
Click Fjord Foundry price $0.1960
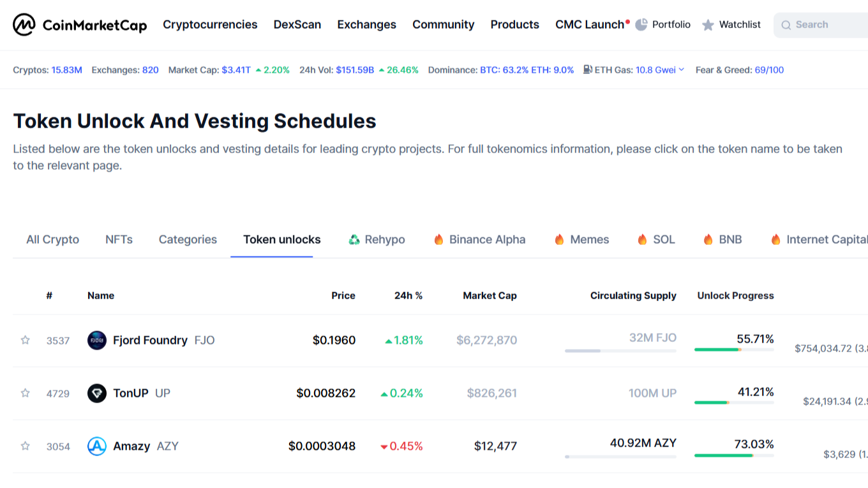(334, 340)
